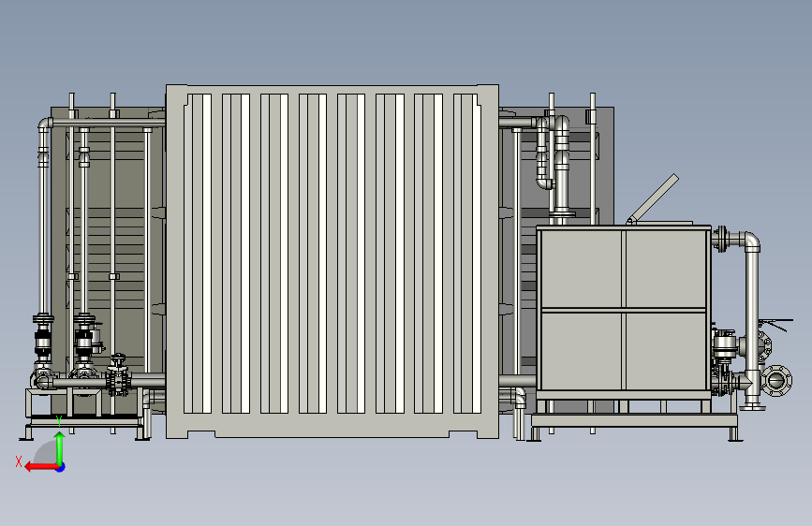Select the pipe elbow at tank's upper right

(751, 241)
